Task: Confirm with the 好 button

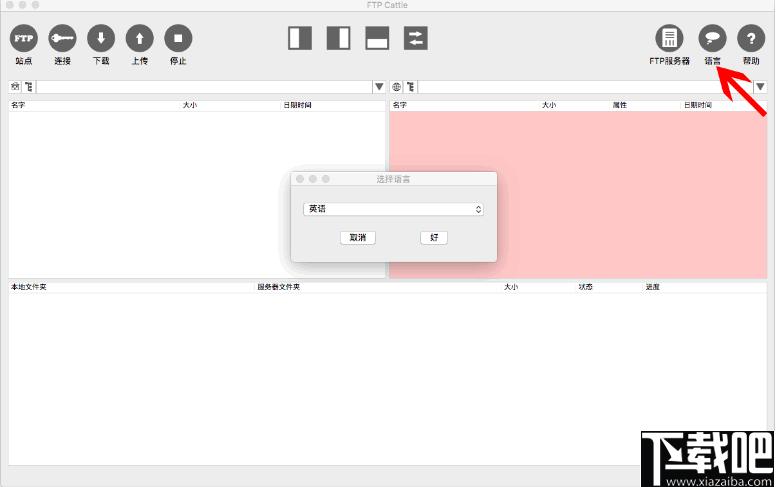Action: coord(434,238)
